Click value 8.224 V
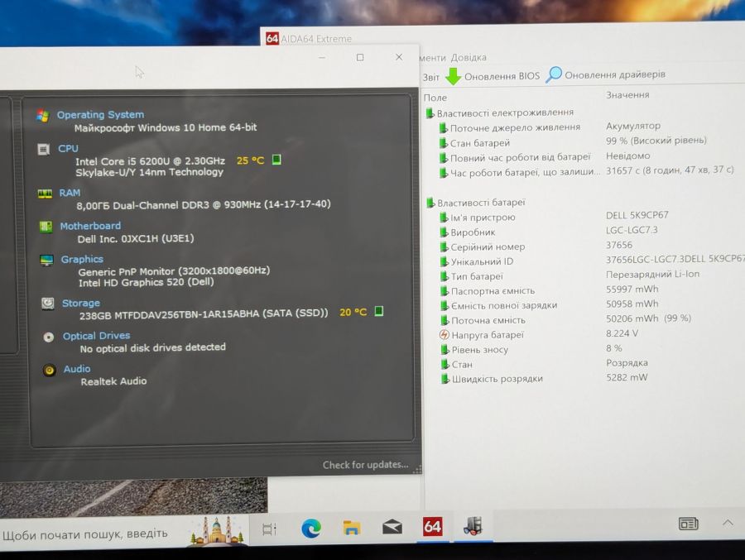Viewport: 745px width, 560px height. [x=622, y=333]
